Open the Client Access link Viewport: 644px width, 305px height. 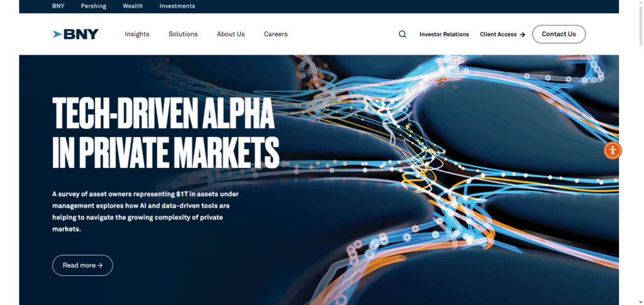tap(502, 35)
